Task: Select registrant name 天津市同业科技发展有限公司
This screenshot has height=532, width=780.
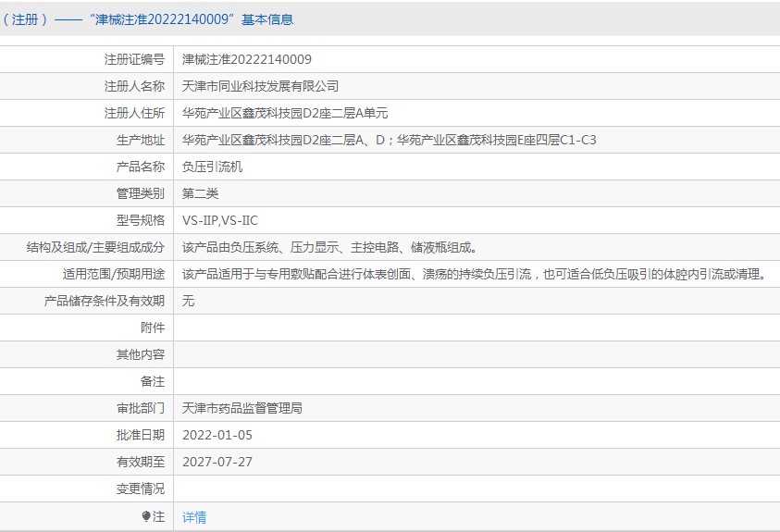Action: coord(260,87)
